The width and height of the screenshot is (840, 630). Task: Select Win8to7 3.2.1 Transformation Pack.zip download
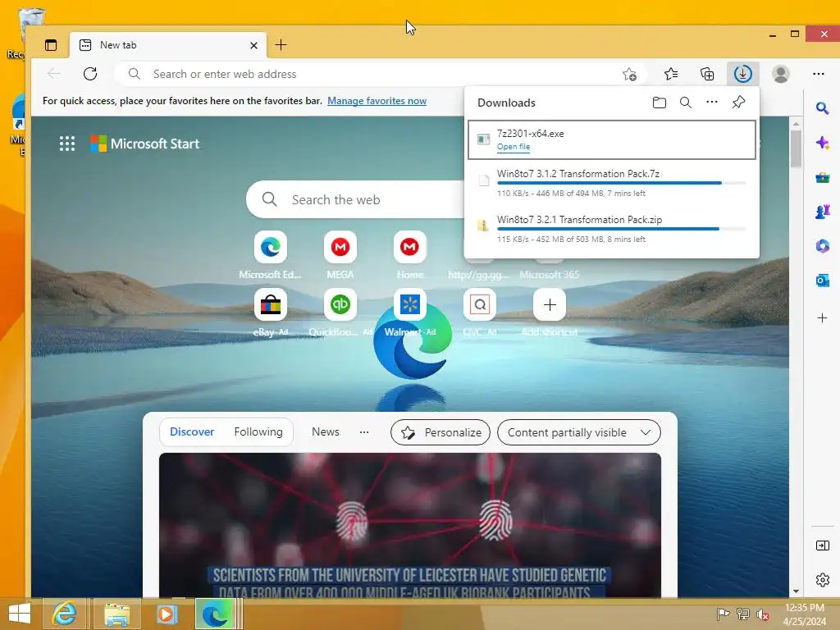point(612,229)
